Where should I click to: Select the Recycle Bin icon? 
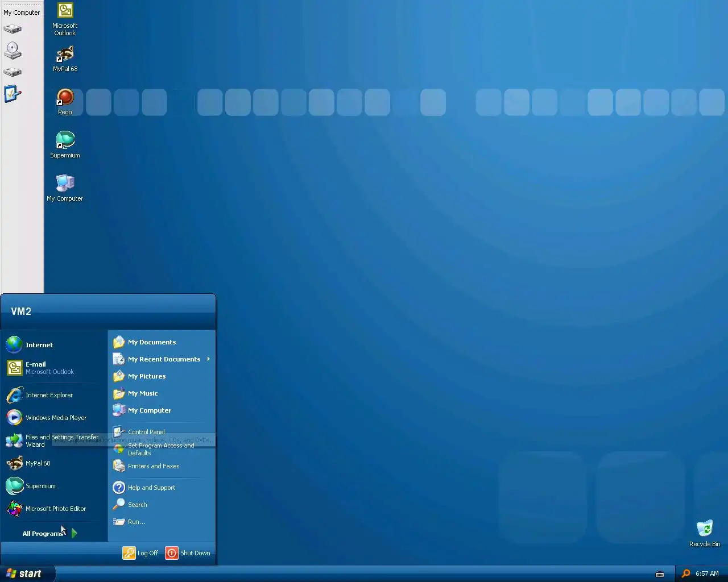tap(705, 533)
